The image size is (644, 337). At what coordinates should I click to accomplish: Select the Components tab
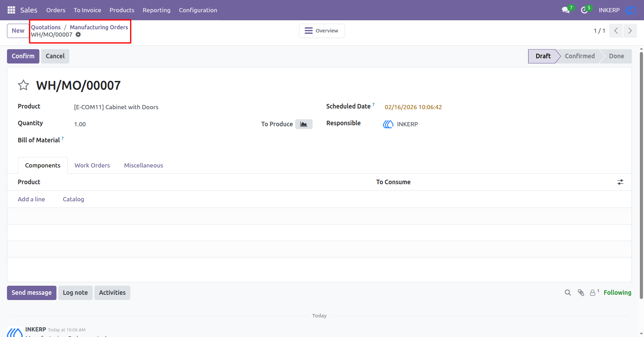(43, 165)
